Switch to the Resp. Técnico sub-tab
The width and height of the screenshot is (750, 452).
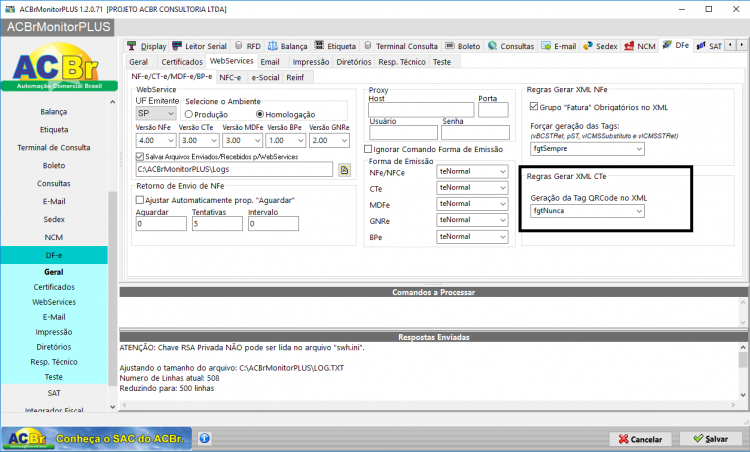click(x=402, y=62)
